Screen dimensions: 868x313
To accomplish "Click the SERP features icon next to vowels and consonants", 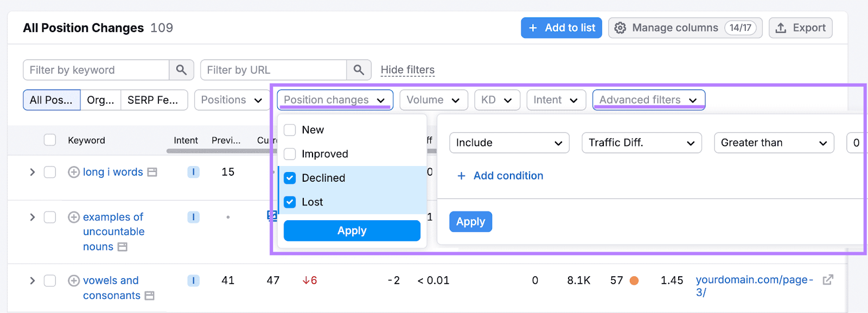I will (x=150, y=296).
